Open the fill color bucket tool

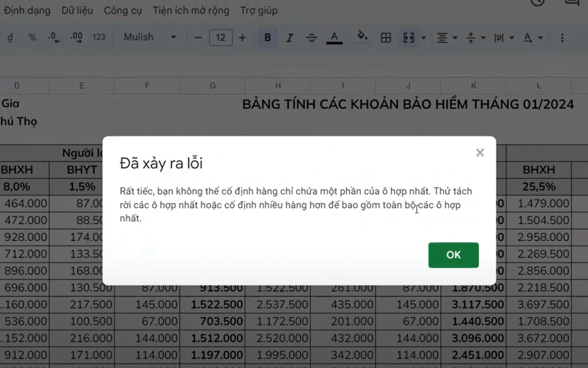(362, 37)
